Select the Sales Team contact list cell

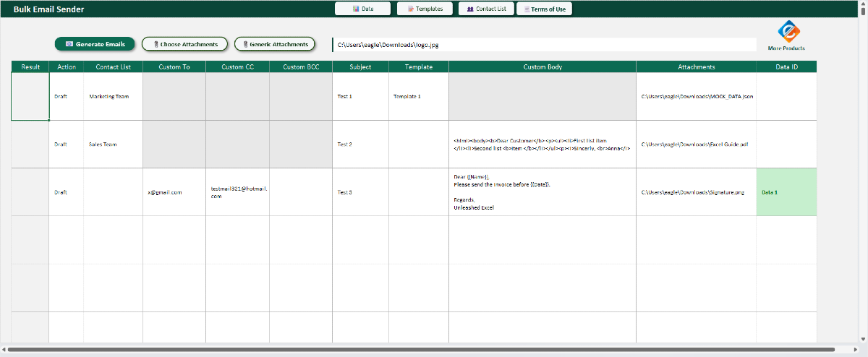click(x=113, y=144)
